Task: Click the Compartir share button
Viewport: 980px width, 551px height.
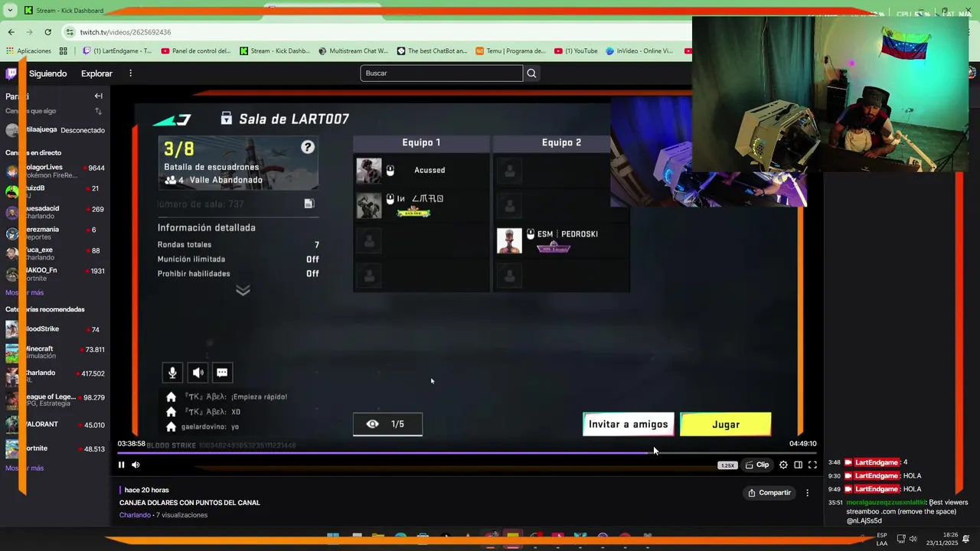Action: tap(769, 493)
